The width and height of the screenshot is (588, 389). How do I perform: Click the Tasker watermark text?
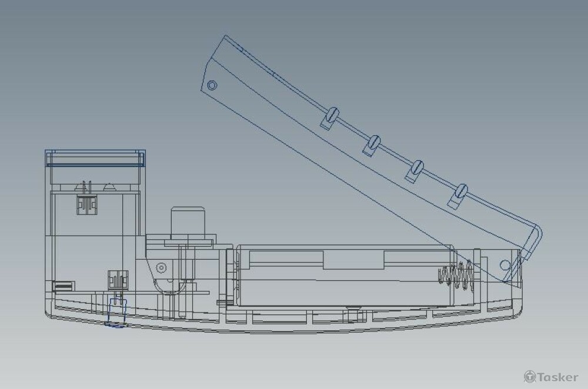tap(557, 377)
